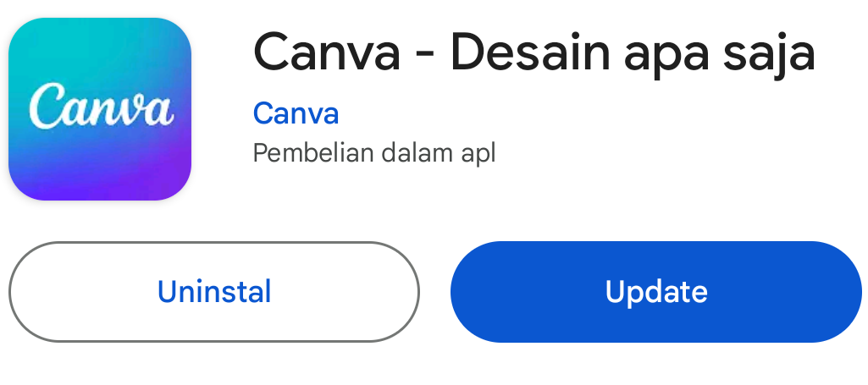Visit the developer page via blue Canva text
868x385 pixels.
tap(296, 113)
